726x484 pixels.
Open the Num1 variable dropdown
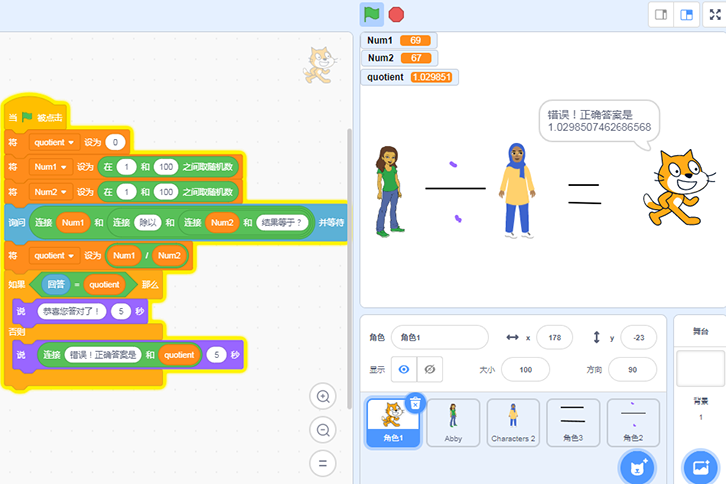click(50, 166)
